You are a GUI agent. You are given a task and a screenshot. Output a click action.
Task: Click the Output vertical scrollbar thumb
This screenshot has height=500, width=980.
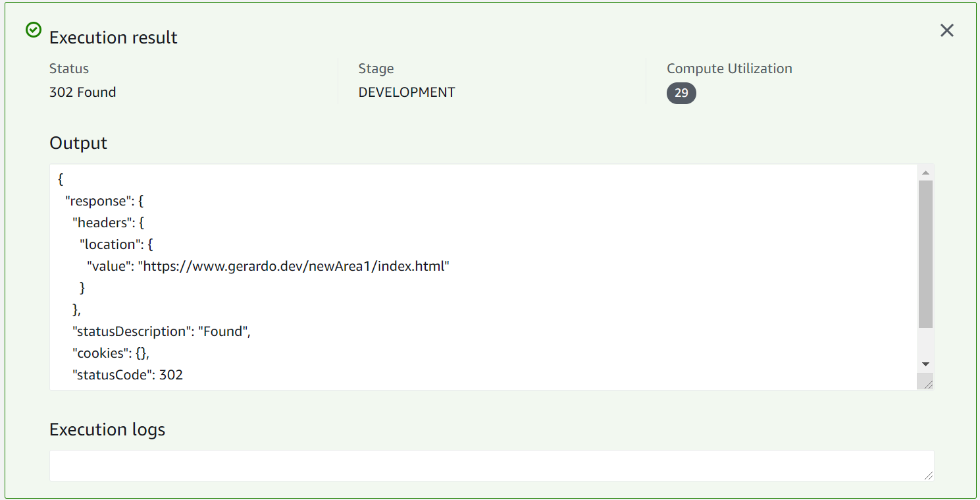pyautogui.click(x=925, y=254)
